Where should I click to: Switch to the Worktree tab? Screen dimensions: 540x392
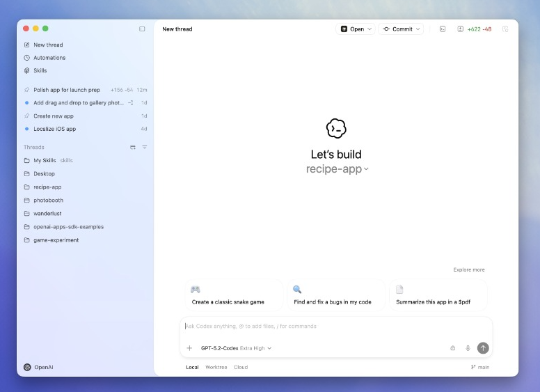point(216,367)
